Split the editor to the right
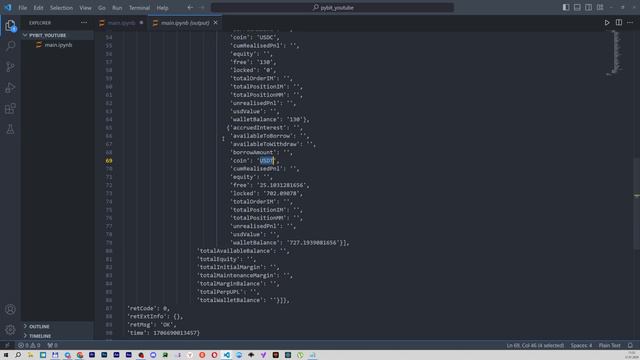The width and height of the screenshot is (640, 360). click(x=619, y=23)
